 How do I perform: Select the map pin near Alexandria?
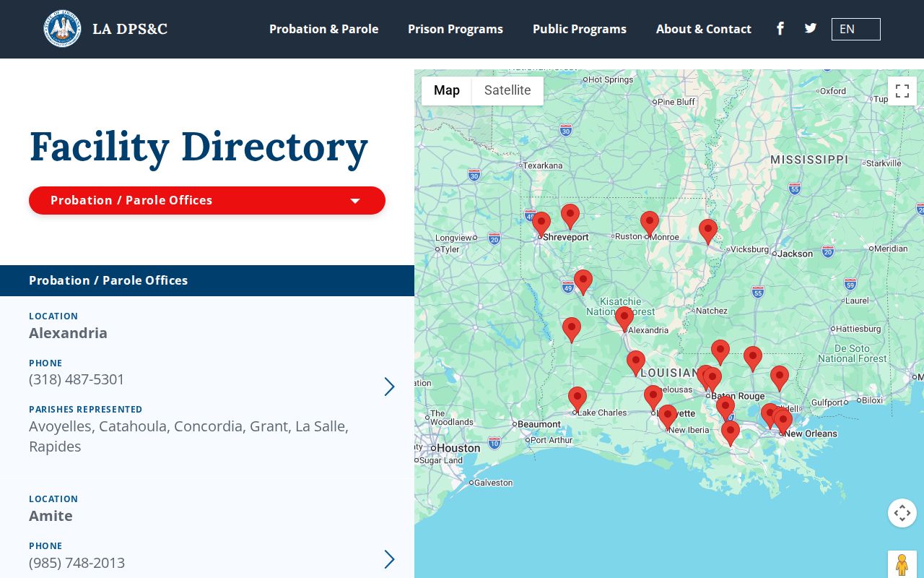(x=624, y=319)
